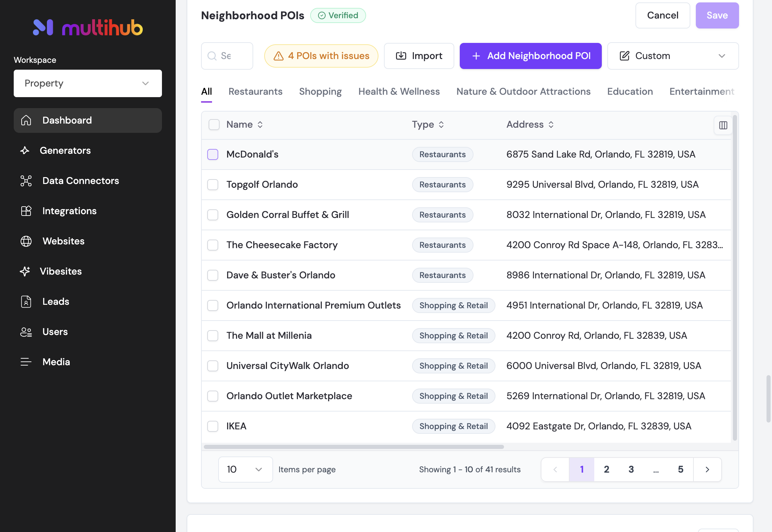This screenshot has height=532, width=772.
Task: Check The Mall at Millenia checkbox
Action: [213, 336]
